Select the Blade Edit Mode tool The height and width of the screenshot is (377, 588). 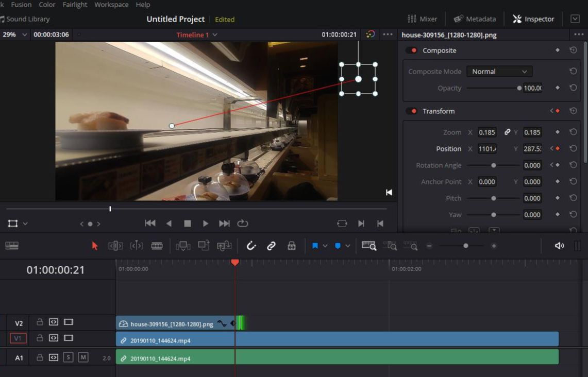point(157,246)
